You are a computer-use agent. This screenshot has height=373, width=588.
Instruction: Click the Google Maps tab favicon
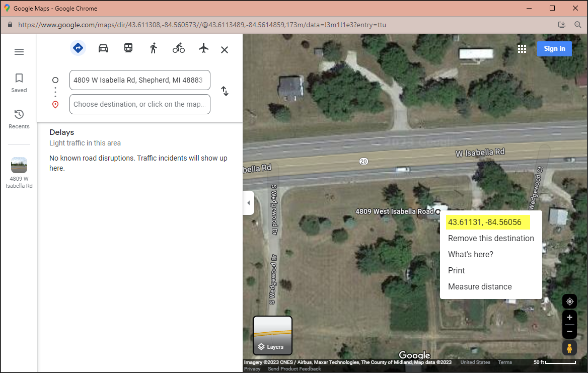click(7, 8)
